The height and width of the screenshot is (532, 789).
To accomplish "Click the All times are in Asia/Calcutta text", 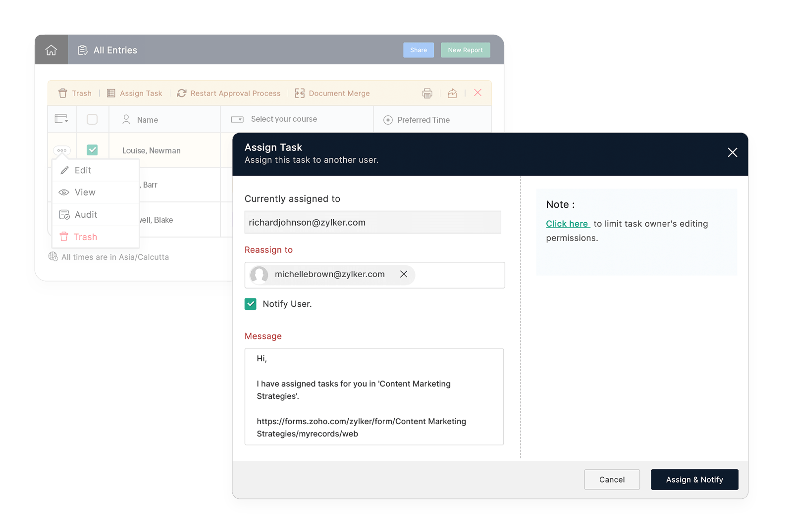I will tap(115, 257).
